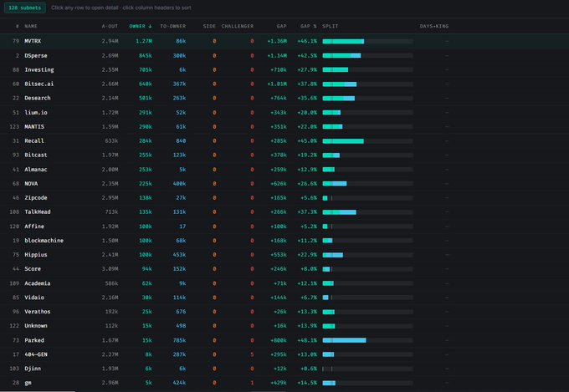
Task: Open the Investing row detail
Action: click(x=284, y=69)
